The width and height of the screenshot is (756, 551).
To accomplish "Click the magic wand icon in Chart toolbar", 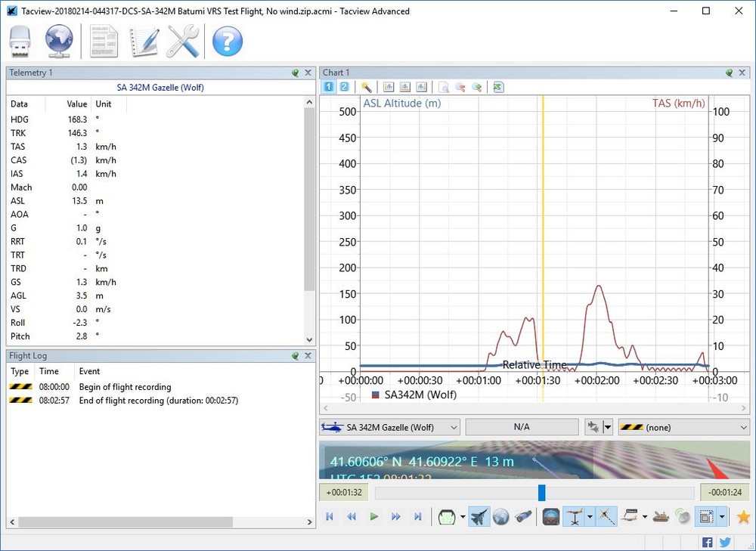I will point(366,87).
